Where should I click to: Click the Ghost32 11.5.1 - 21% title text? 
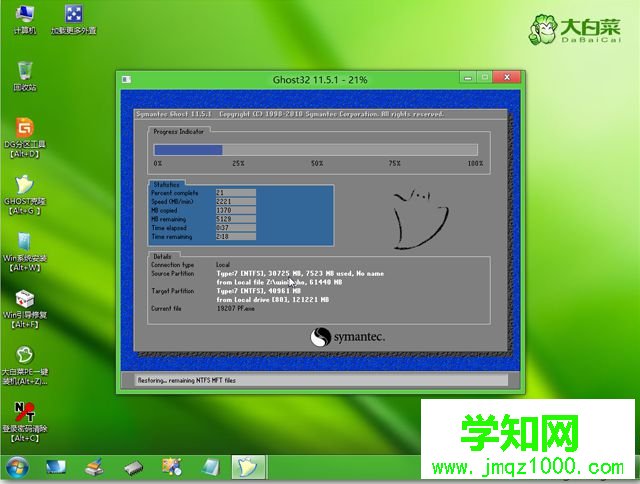point(320,80)
